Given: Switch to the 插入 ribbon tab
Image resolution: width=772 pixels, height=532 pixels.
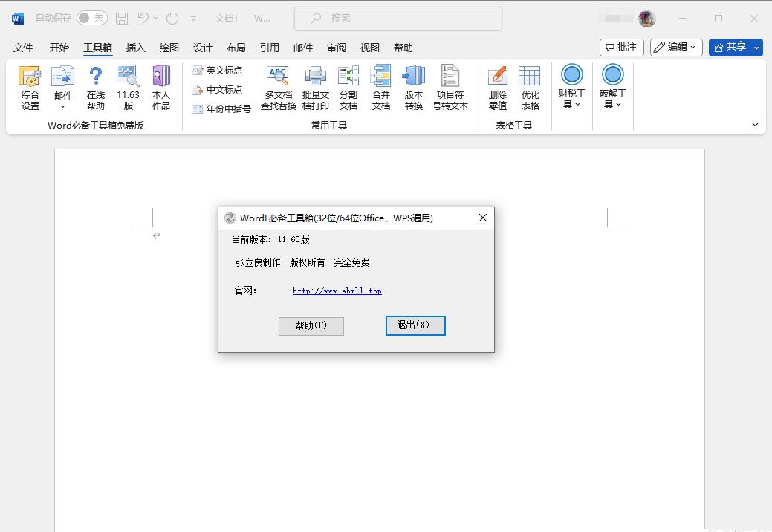Looking at the screenshot, I should pos(136,48).
